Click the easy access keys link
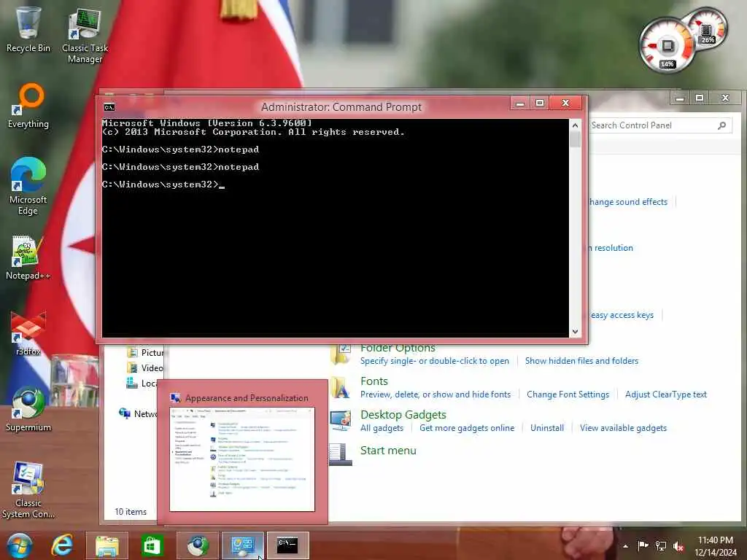This screenshot has width=747, height=560. pyautogui.click(x=622, y=315)
